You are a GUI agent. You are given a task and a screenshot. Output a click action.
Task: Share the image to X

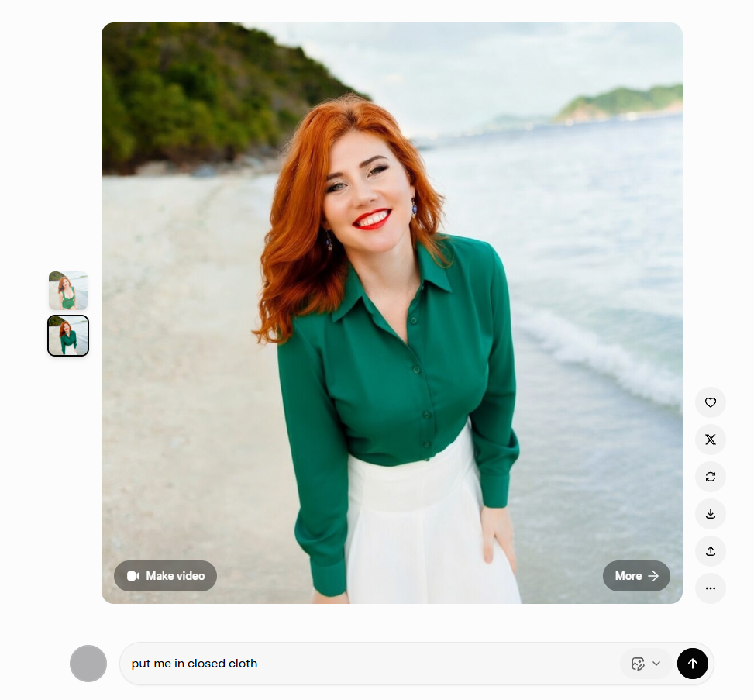coord(711,440)
